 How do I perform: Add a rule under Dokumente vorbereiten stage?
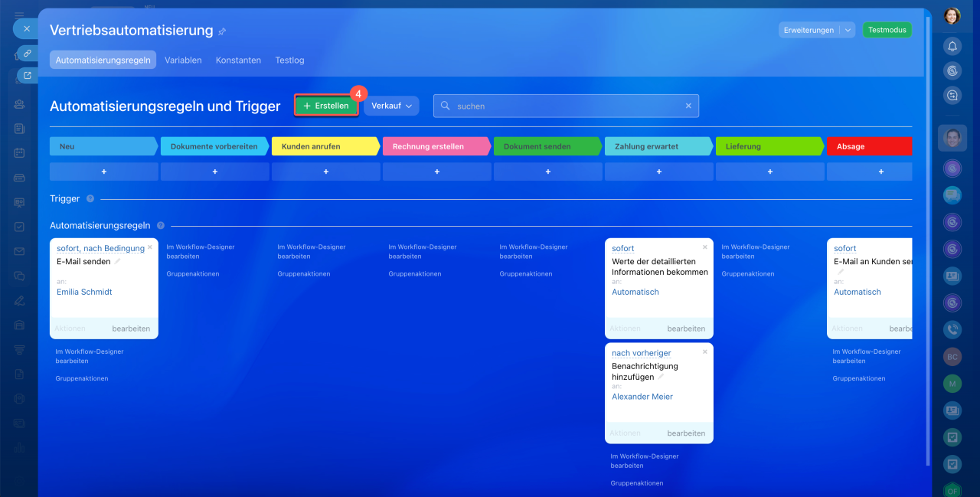215,172
